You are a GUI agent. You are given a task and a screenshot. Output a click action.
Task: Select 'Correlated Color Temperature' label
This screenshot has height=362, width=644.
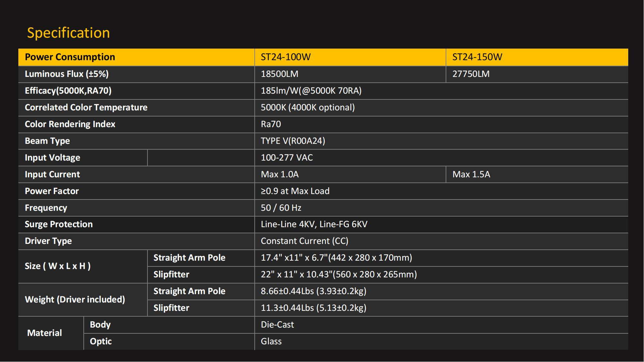pyautogui.click(x=86, y=107)
